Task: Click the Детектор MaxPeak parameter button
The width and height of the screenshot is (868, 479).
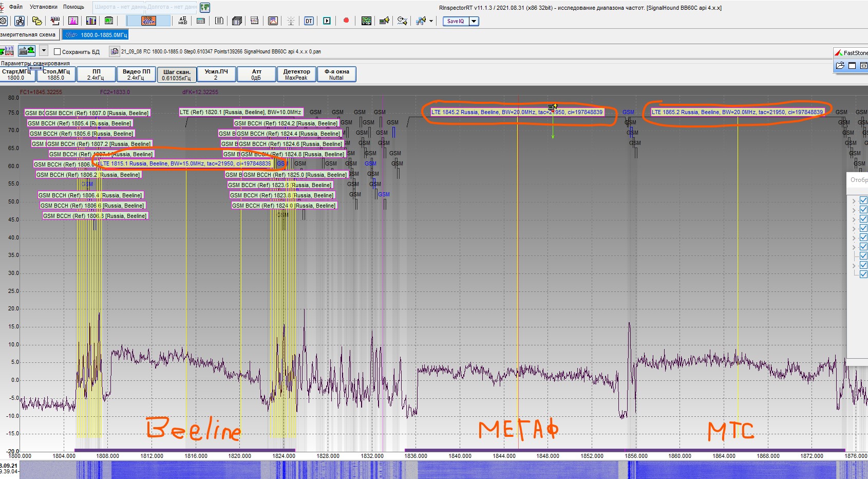Action: click(x=296, y=75)
